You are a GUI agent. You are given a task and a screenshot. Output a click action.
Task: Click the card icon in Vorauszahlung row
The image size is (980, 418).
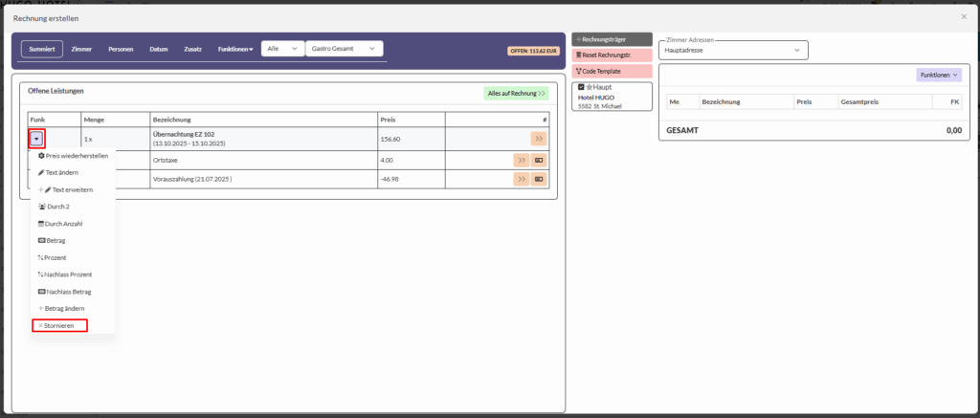coord(539,179)
